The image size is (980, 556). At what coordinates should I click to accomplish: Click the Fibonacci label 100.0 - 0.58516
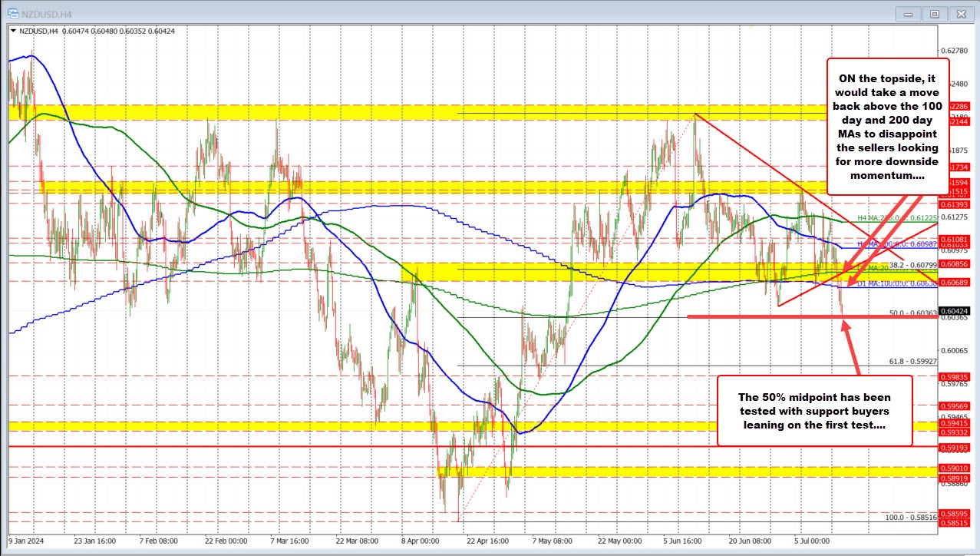pyautogui.click(x=911, y=518)
